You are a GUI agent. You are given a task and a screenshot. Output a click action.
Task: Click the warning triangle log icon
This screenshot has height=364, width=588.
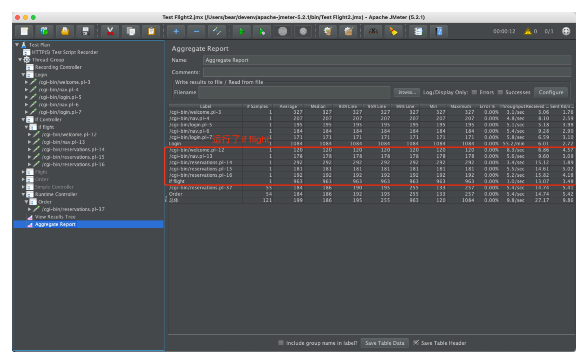[x=528, y=31]
